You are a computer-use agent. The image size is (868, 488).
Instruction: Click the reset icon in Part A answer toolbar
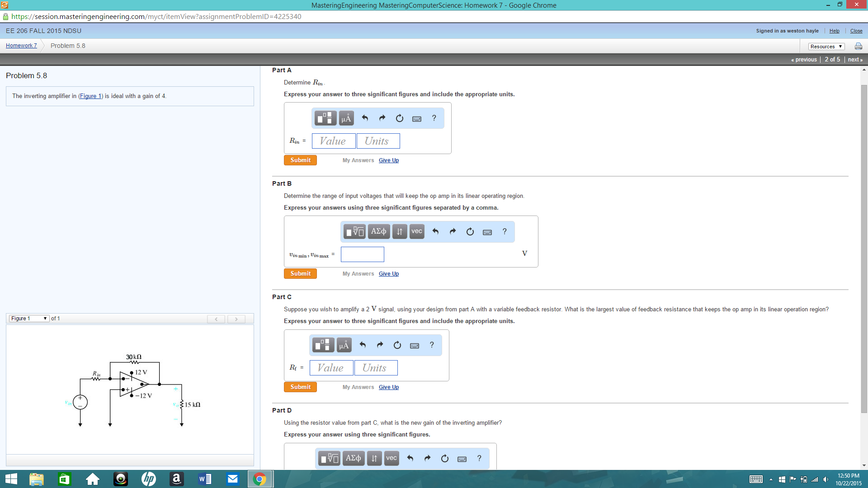click(399, 118)
